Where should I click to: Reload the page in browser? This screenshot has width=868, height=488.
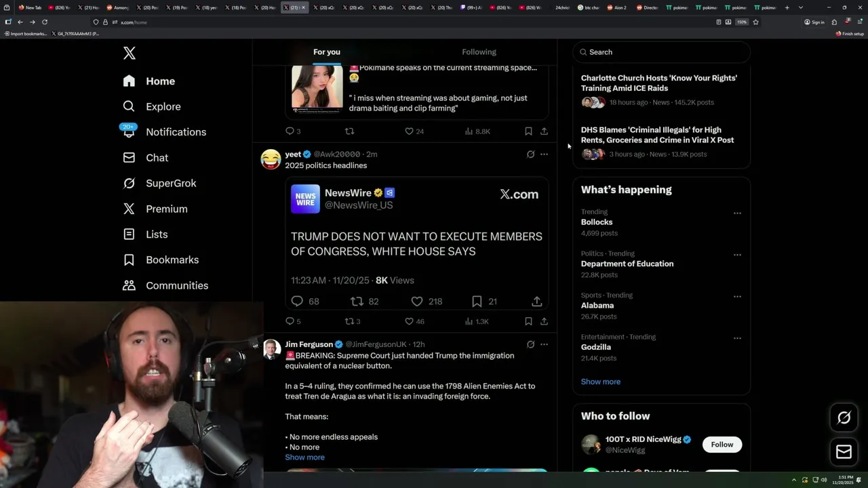[x=45, y=22]
